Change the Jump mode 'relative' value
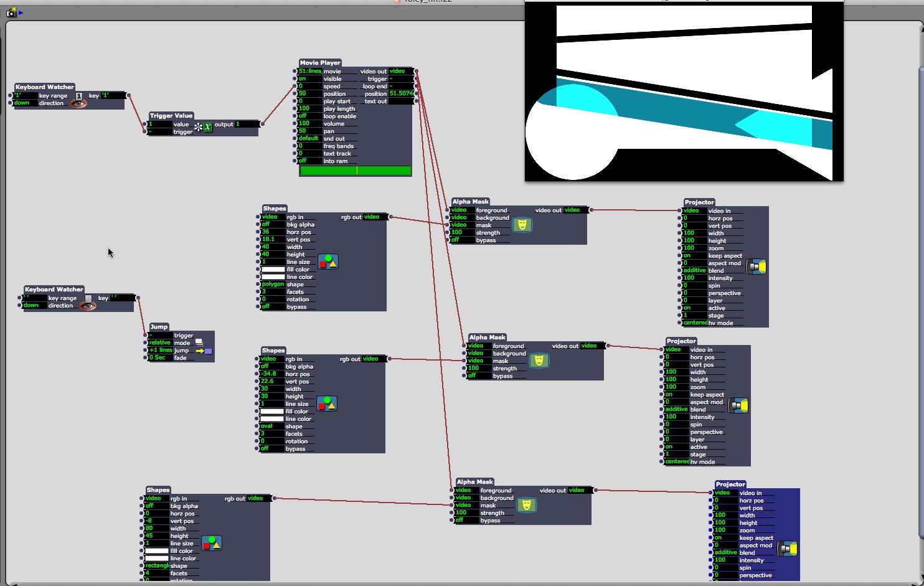 click(x=160, y=343)
